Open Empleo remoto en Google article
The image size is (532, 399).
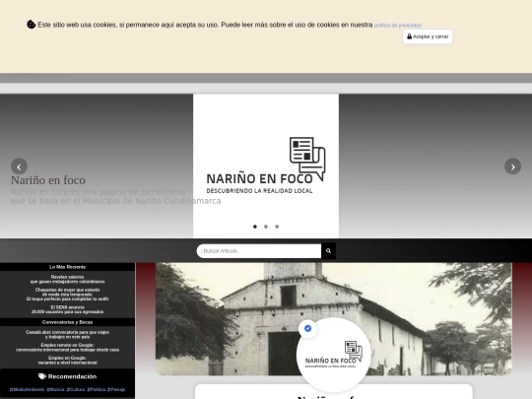pyautogui.click(x=68, y=348)
